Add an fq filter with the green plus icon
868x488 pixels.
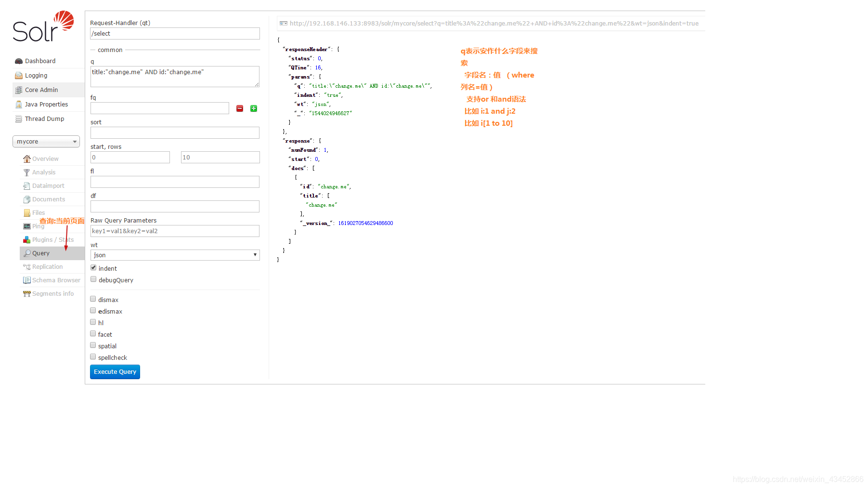254,108
